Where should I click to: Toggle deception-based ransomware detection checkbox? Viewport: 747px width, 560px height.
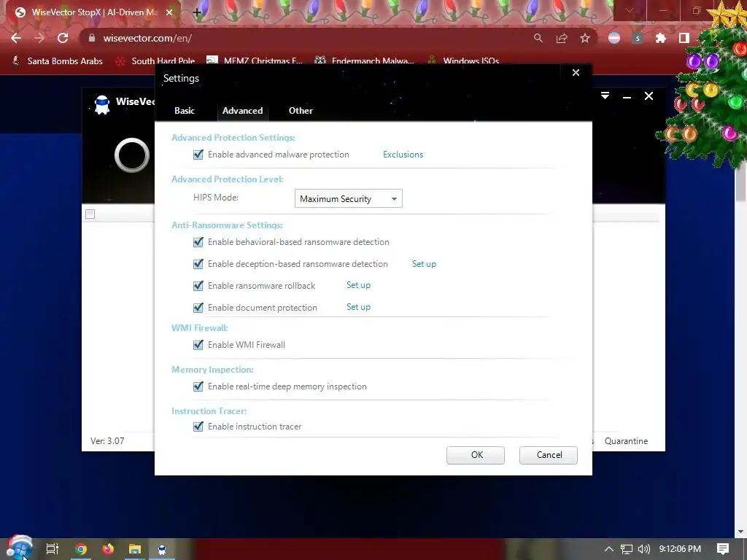pos(198,264)
